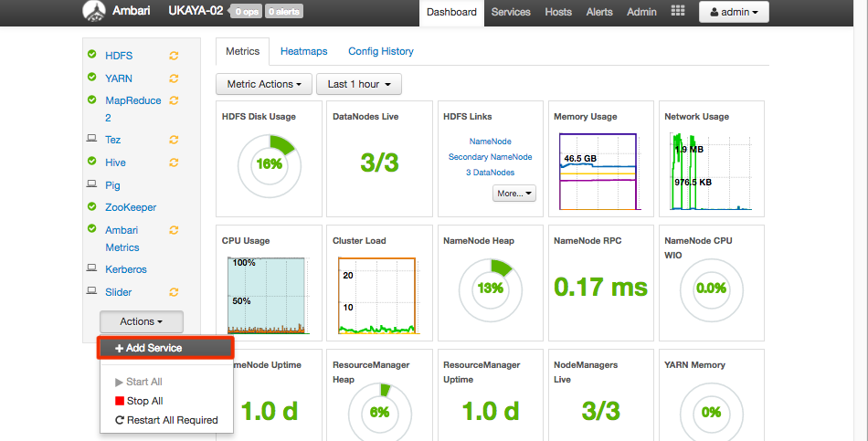Viewport: 868px width, 441px height.
Task: Open the 3 DataNodes link
Action: tap(491, 172)
